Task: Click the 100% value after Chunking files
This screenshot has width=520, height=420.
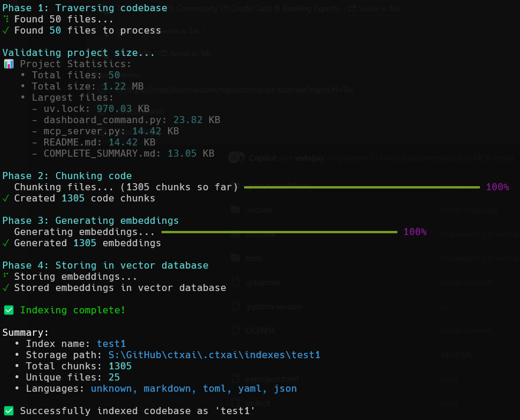Action: (x=498, y=187)
